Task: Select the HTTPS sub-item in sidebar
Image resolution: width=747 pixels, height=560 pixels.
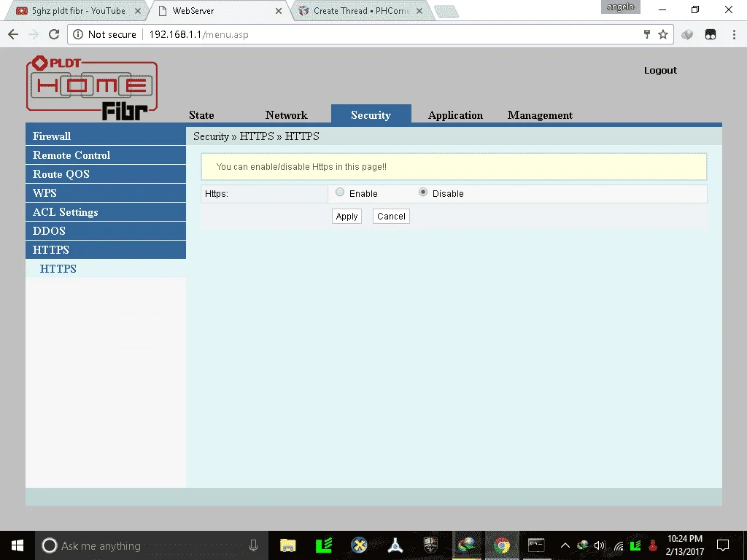Action: (x=58, y=268)
